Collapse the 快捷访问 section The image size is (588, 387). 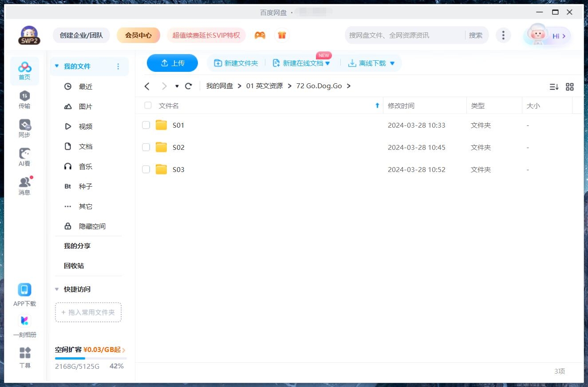click(57, 289)
